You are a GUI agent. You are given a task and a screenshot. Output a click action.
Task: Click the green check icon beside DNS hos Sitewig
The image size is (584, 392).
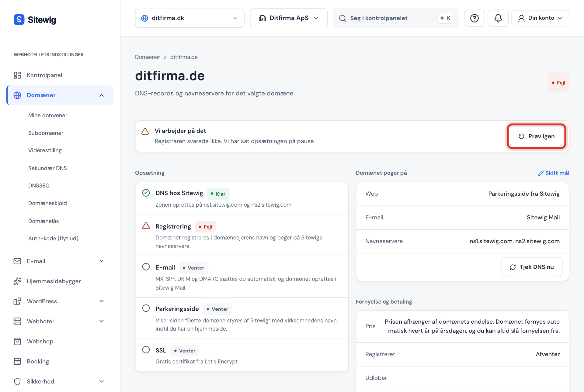[146, 193]
